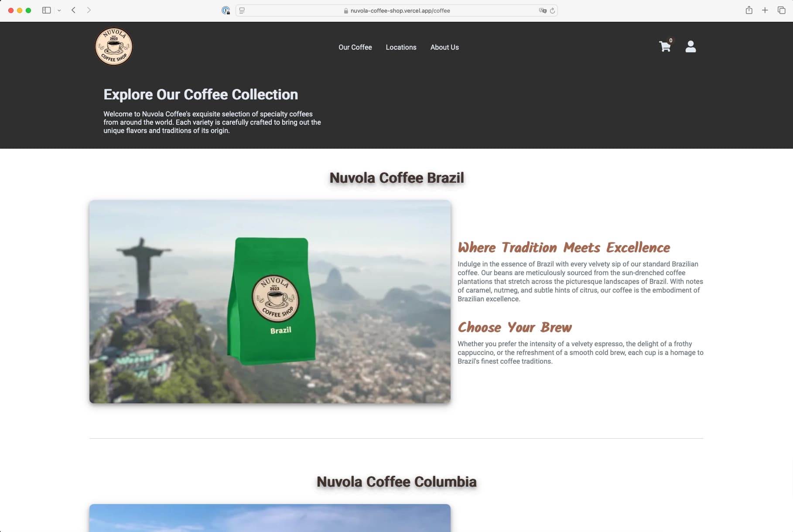Click the paragraph starting 'Whether you prefer'
This screenshot has height=532, width=793.
pos(580,352)
